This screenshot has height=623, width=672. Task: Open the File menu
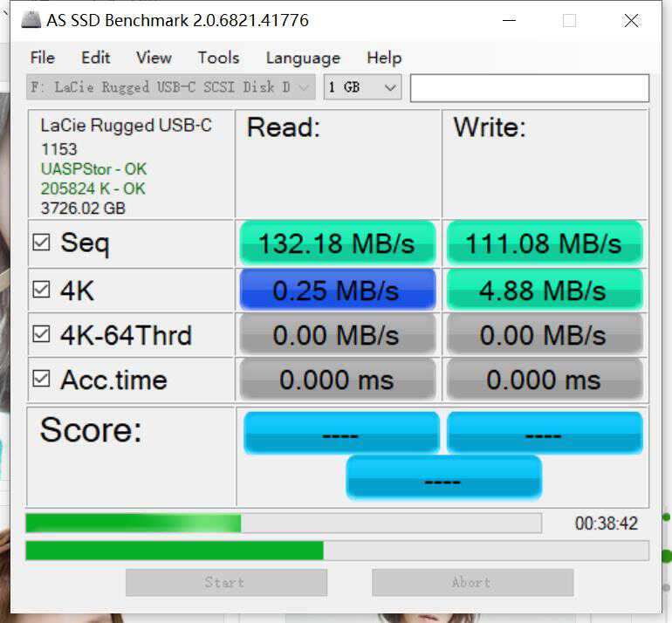coord(43,58)
